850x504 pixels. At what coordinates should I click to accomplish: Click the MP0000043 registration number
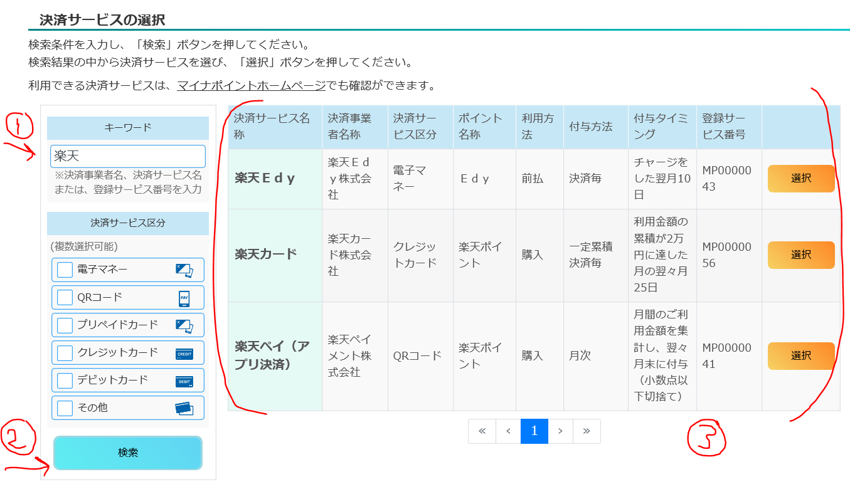click(726, 179)
